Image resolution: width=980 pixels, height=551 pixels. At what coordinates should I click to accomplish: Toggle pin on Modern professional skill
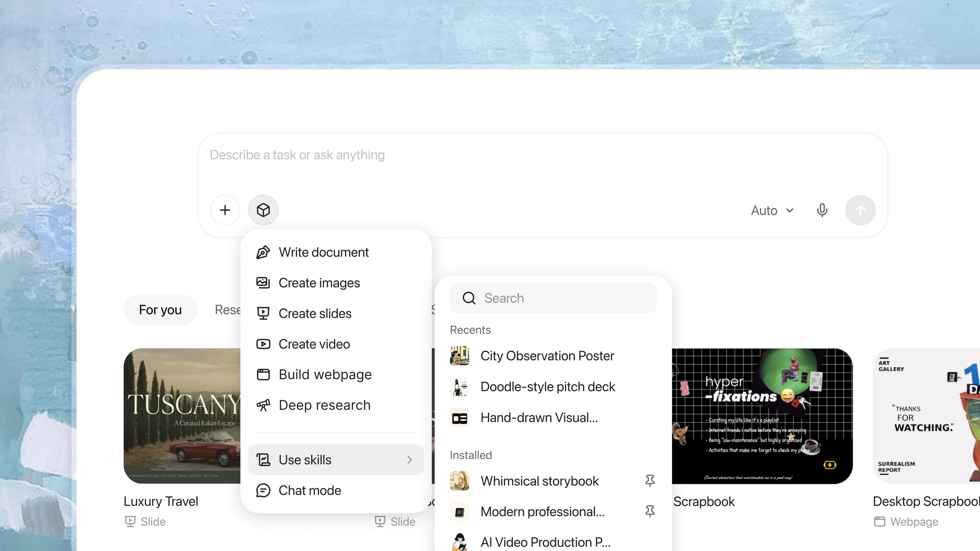point(650,512)
